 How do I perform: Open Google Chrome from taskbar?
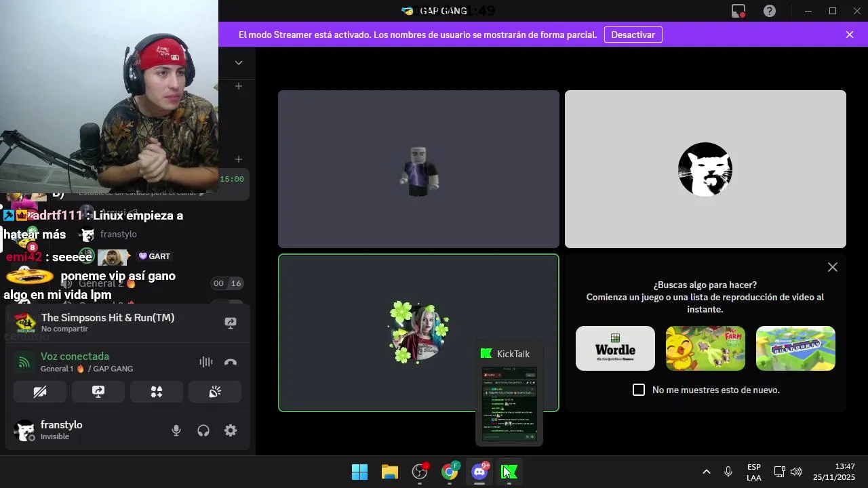[450, 472]
